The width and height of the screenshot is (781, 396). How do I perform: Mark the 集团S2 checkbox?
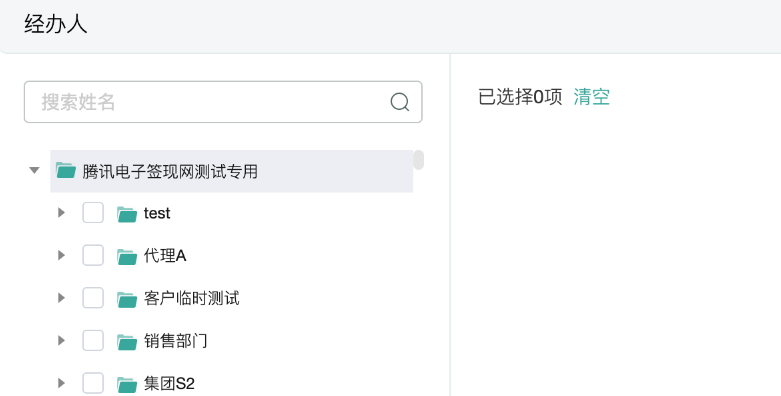[x=93, y=383]
